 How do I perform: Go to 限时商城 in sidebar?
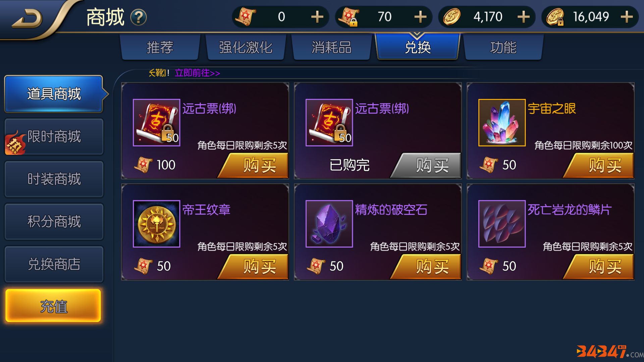54,136
